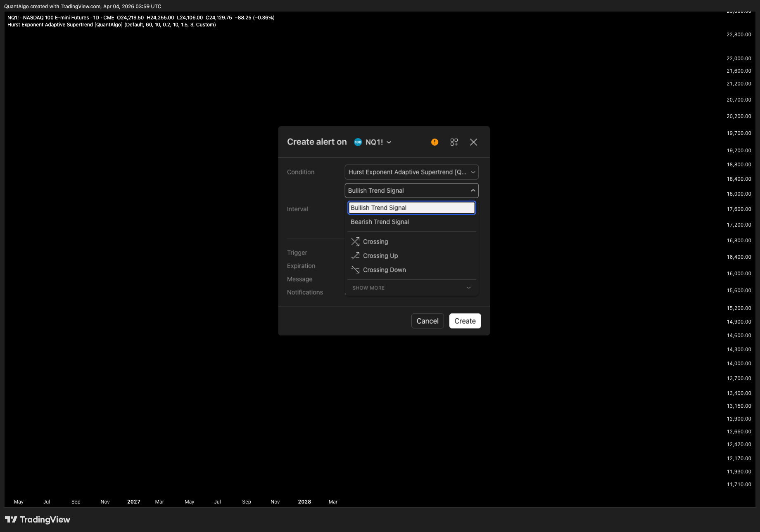Click the TradingView logo at bottom
Image resolution: width=760 pixels, height=532 pixels.
(x=38, y=520)
